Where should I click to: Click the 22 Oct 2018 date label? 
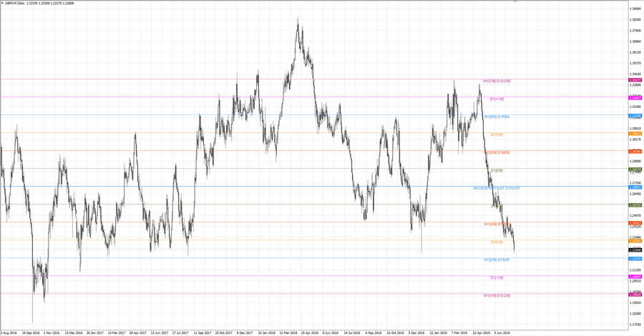tap(395, 333)
